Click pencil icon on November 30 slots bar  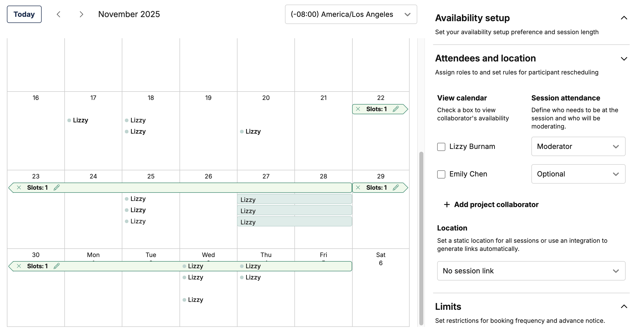[57, 266]
